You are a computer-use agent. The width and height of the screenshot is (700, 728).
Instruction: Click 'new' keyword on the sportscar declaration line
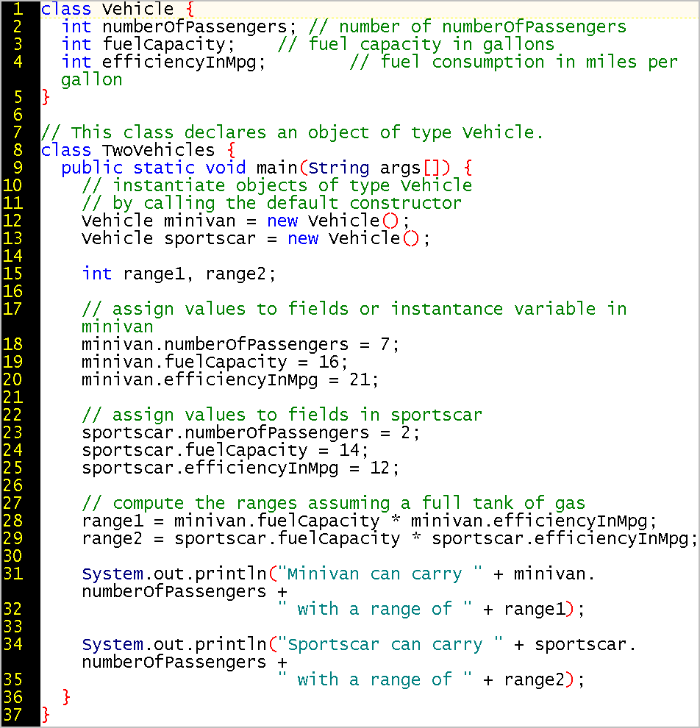tap(303, 238)
